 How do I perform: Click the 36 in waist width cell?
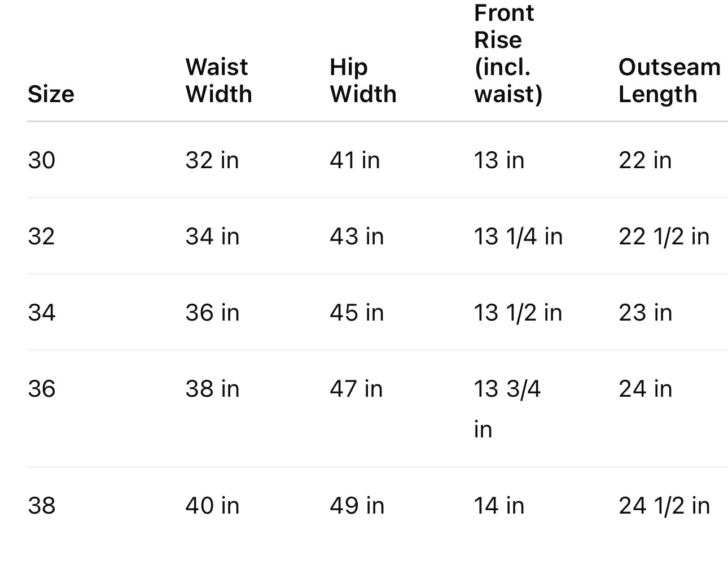212,313
